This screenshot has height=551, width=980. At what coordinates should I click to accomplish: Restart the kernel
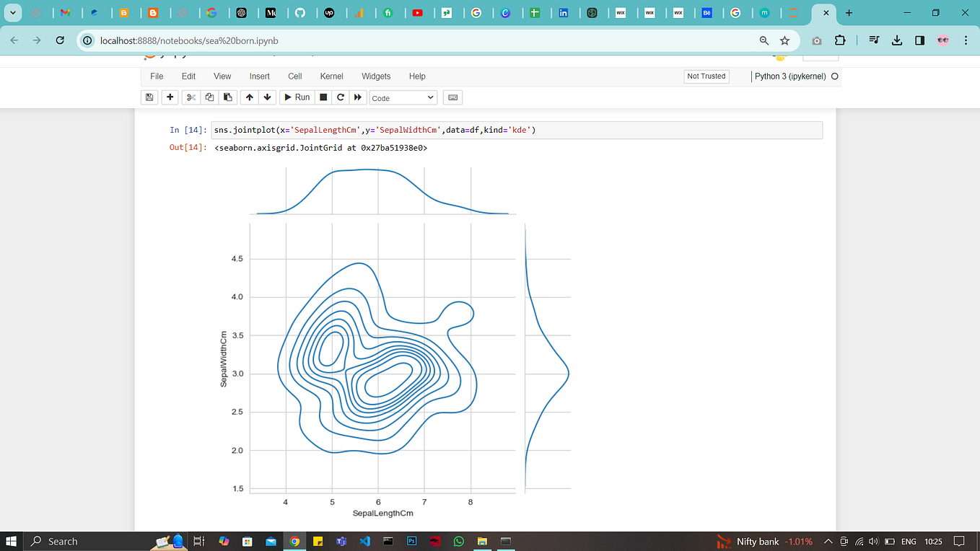tap(340, 97)
